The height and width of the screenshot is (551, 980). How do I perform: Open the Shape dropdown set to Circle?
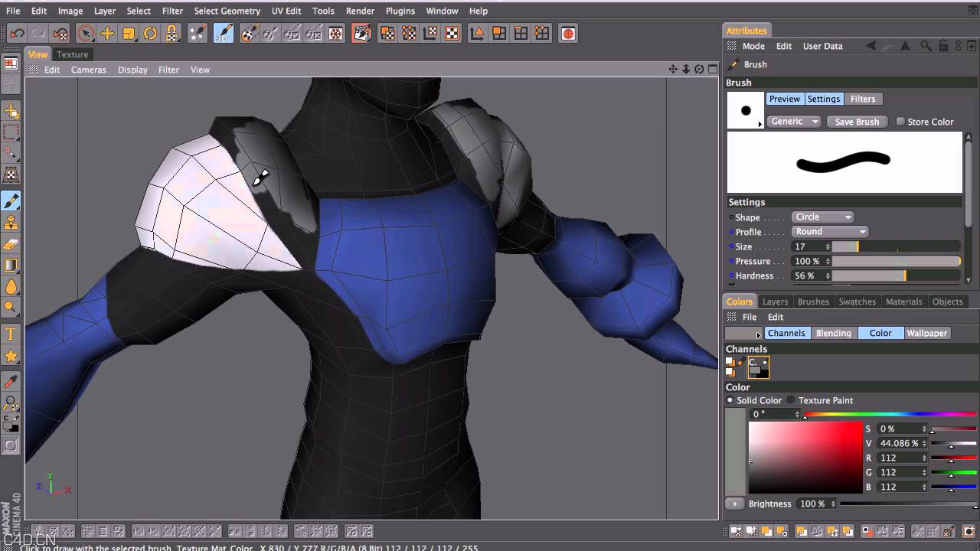pyautogui.click(x=822, y=217)
